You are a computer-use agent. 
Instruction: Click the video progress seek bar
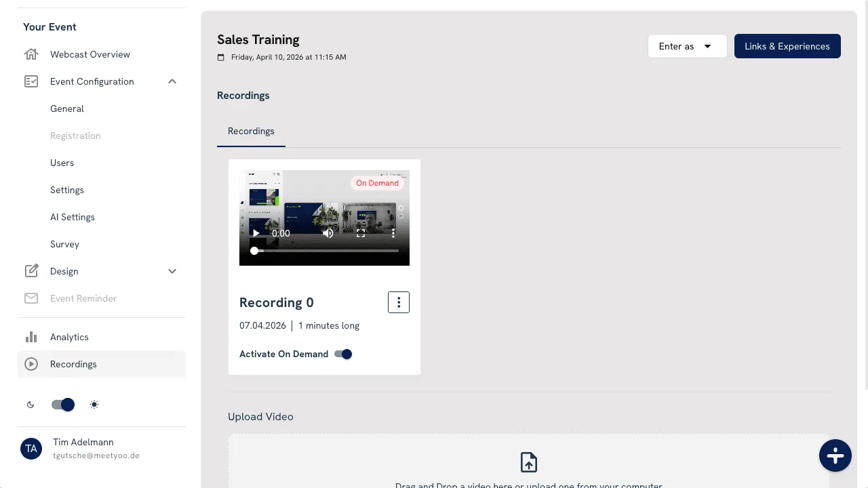[325, 251]
